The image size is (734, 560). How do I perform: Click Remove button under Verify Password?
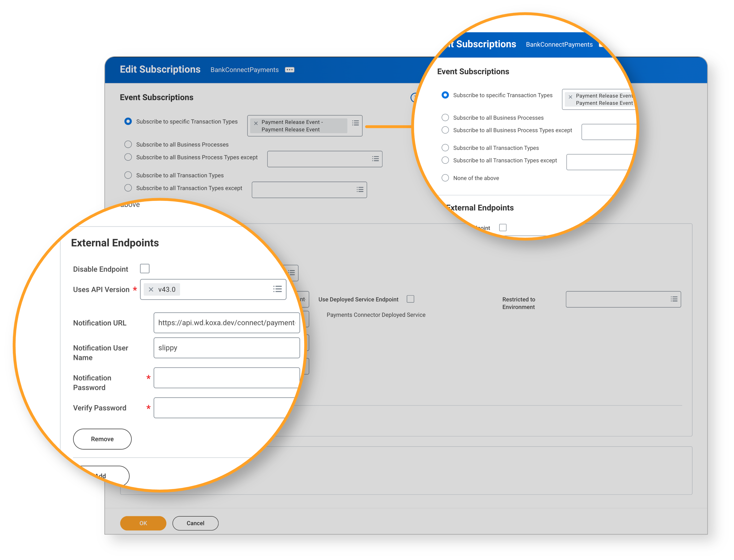click(x=102, y=439)
